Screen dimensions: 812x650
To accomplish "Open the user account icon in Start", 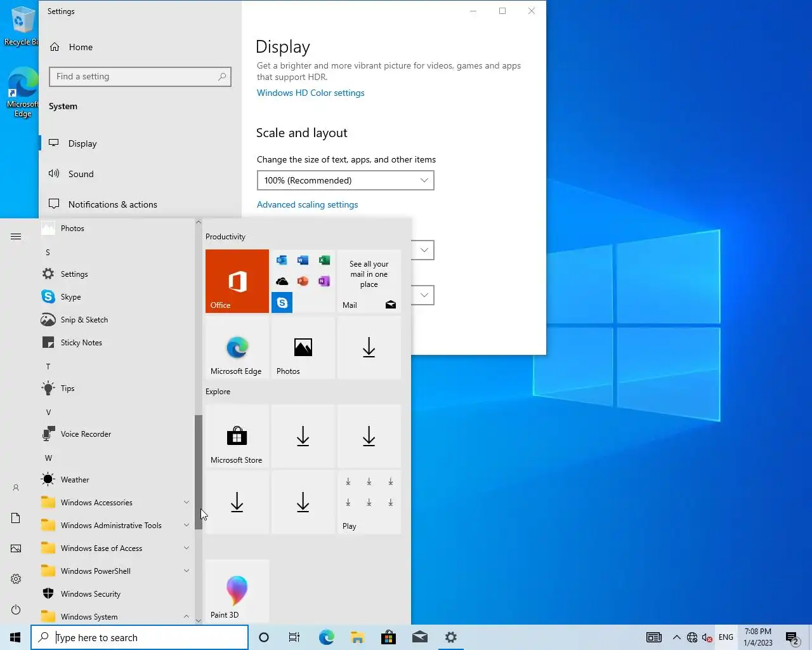I will (16, 487).
